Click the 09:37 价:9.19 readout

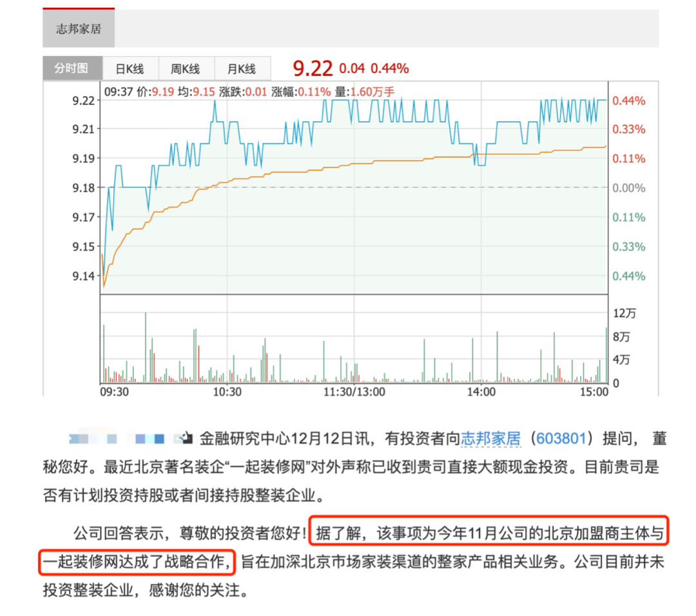139,92
